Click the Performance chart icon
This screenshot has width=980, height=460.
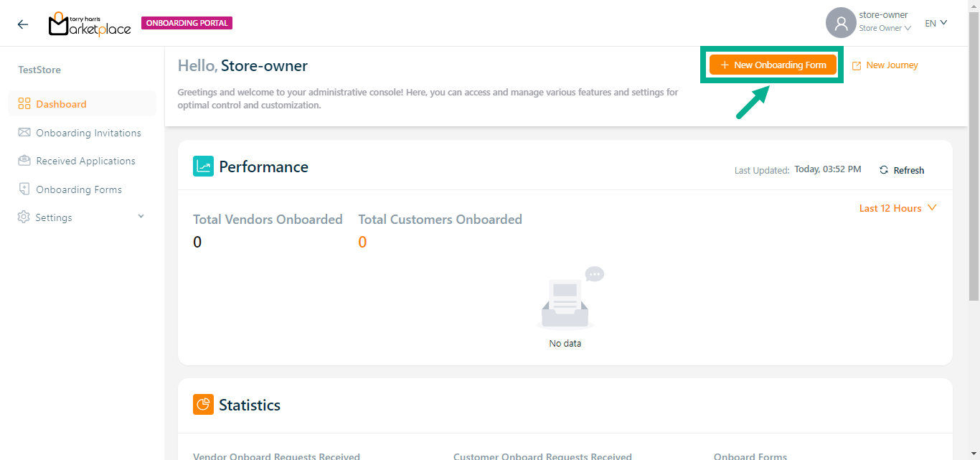click(203, 166)
